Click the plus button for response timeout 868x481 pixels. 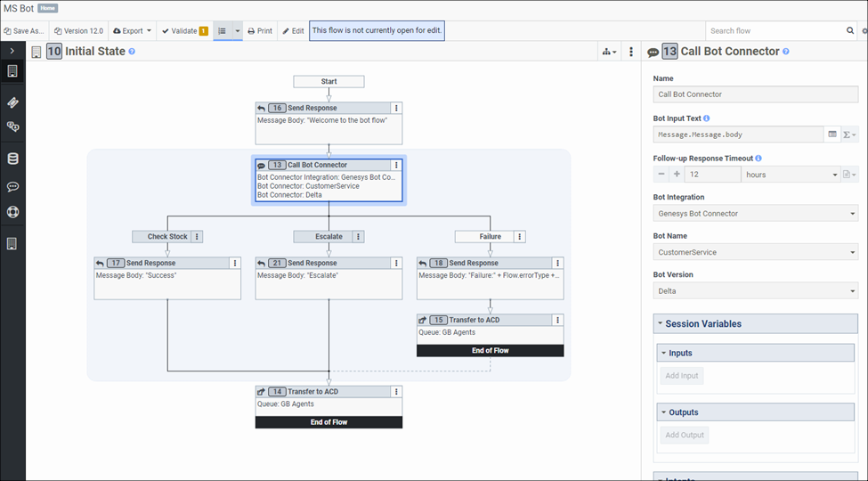pos(677,175)
